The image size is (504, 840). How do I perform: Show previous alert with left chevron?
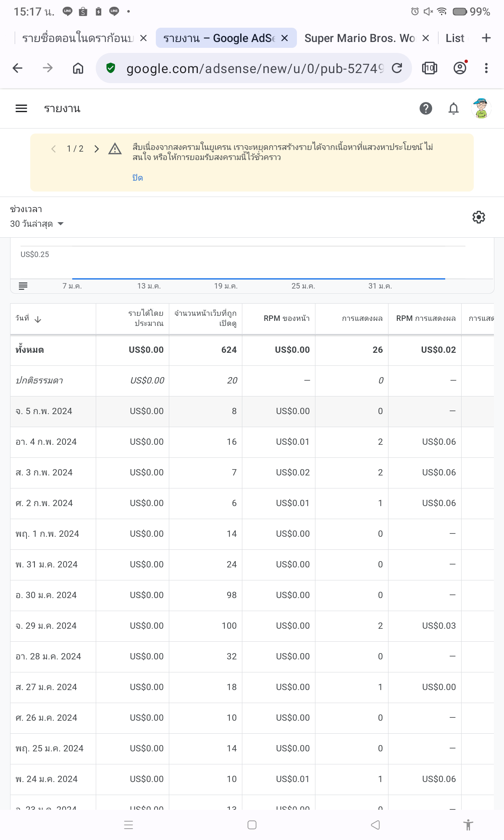pos(53,149)
